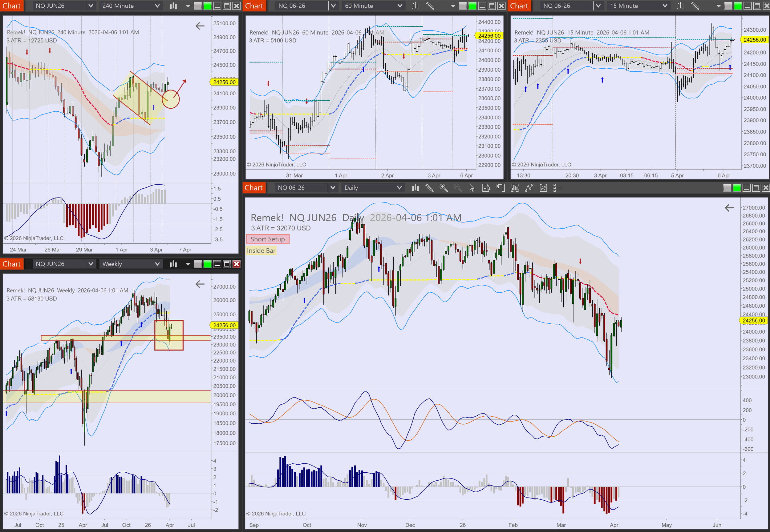
Task: Toggle green instrument link on 15 Minute chart
Action: pos(738,6)
